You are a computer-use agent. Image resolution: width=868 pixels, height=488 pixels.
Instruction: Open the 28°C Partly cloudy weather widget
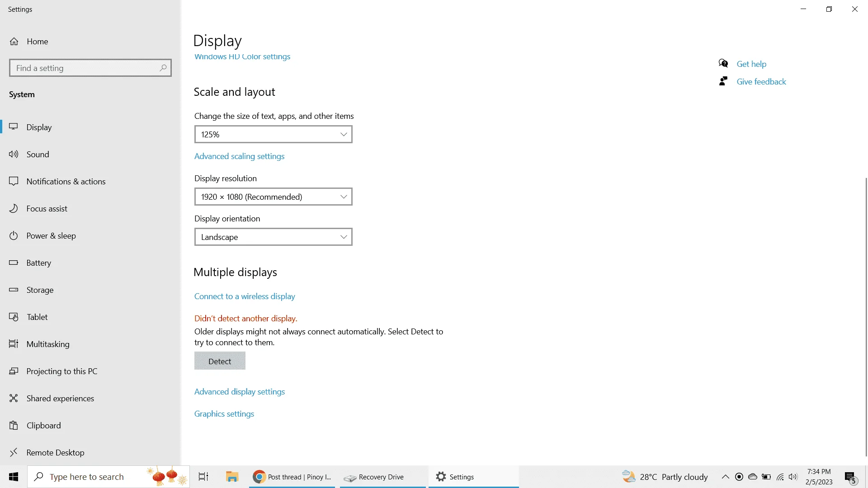click(665, 477)
